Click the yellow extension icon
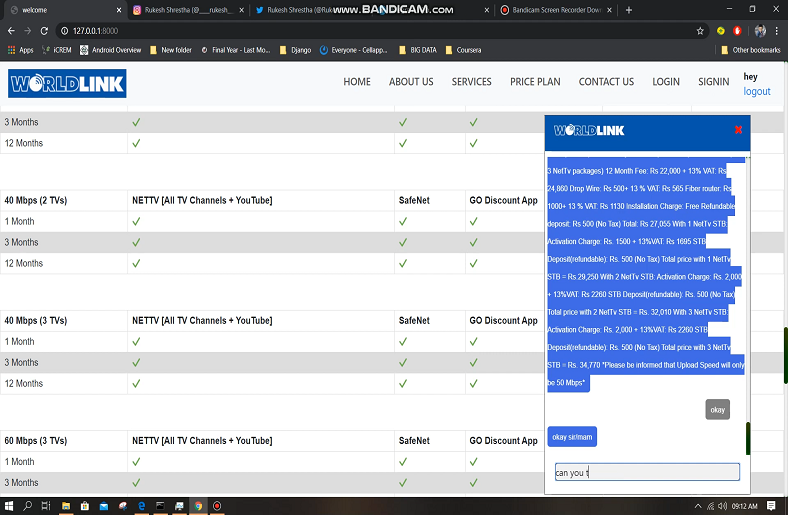 [721, 31]
